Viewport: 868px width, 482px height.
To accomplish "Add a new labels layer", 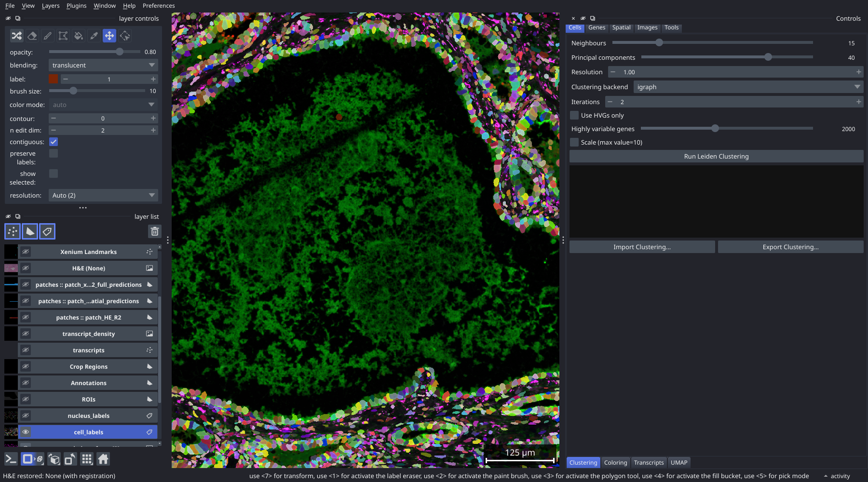I will click(x=47, y=231).
